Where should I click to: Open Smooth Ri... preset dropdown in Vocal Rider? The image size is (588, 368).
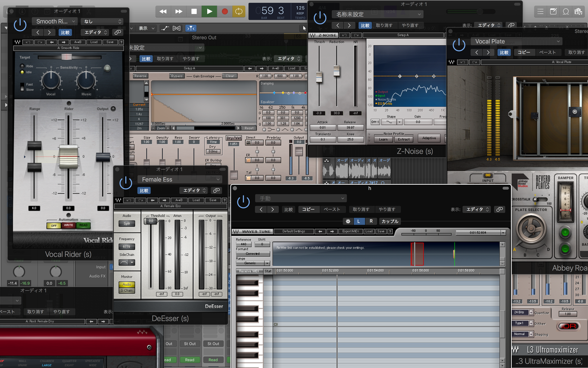pyautogui.click(x=54, y=21)
